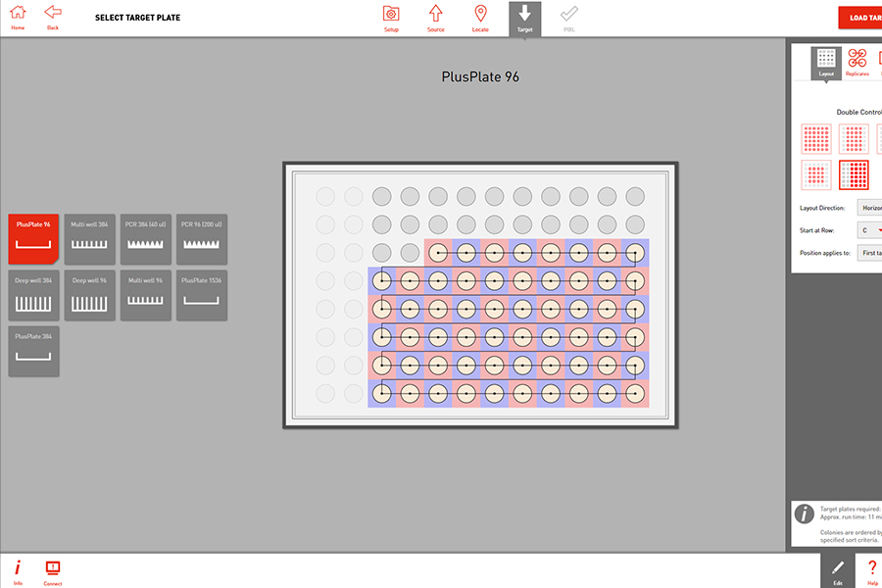Image resolution: width=882 pixels, height=588 pixels.
Task: Click the Connect monitor icon
Action: (53, 571)
